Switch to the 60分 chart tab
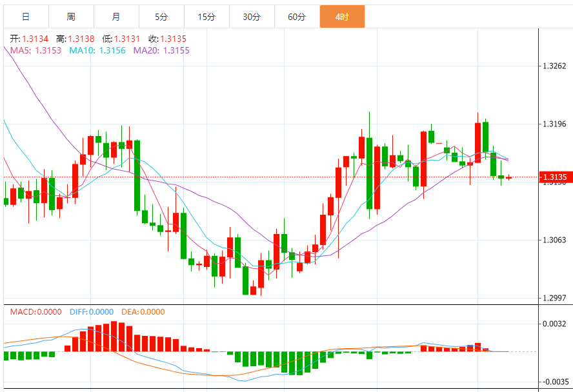The width and height of the screenshot is (573, 392). click(x=297, y=17)
